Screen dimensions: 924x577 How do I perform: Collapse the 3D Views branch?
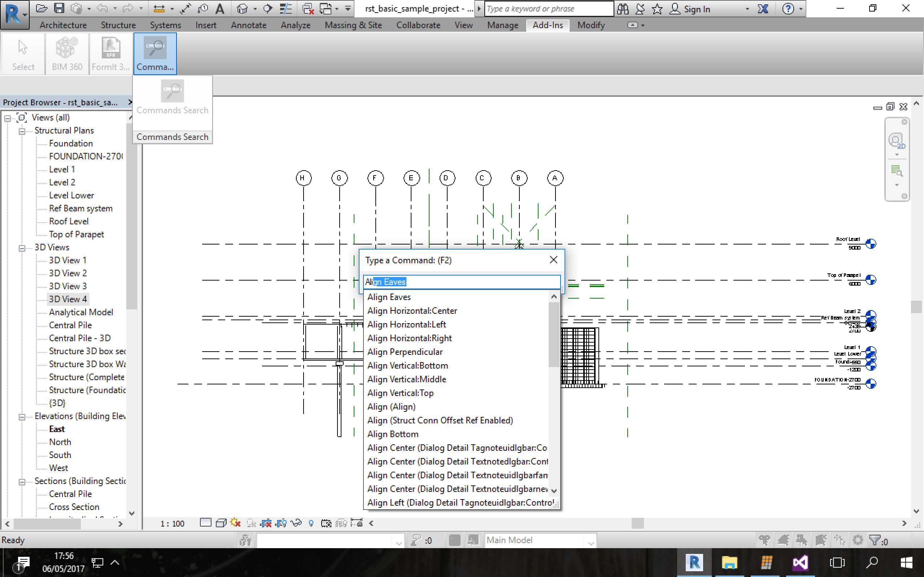click(21, 247)
